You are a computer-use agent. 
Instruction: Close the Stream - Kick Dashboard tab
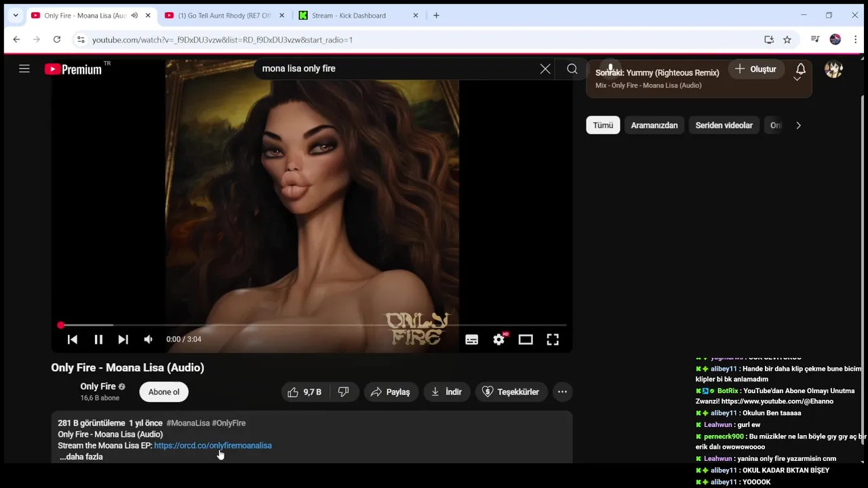pyautogui.click(x=416, y=16)
